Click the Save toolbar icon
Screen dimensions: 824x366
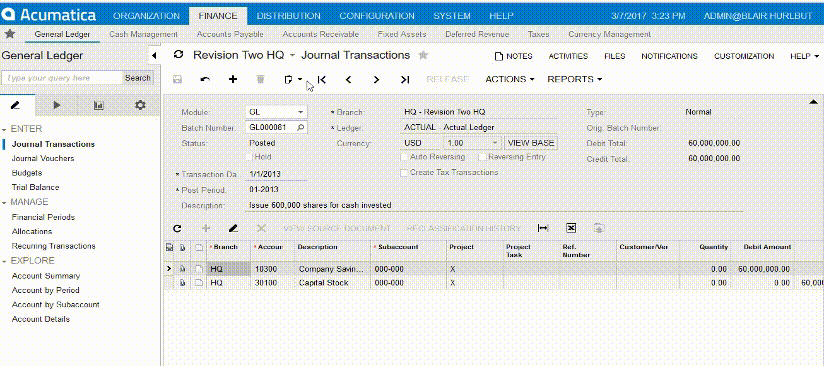[178, 79]
